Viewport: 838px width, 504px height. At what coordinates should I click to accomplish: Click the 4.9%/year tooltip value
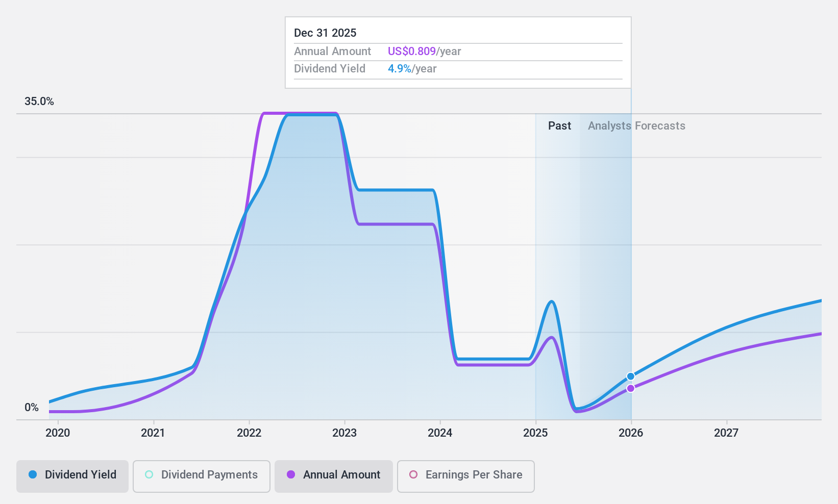pyautogui.click(x=412, y=69)
